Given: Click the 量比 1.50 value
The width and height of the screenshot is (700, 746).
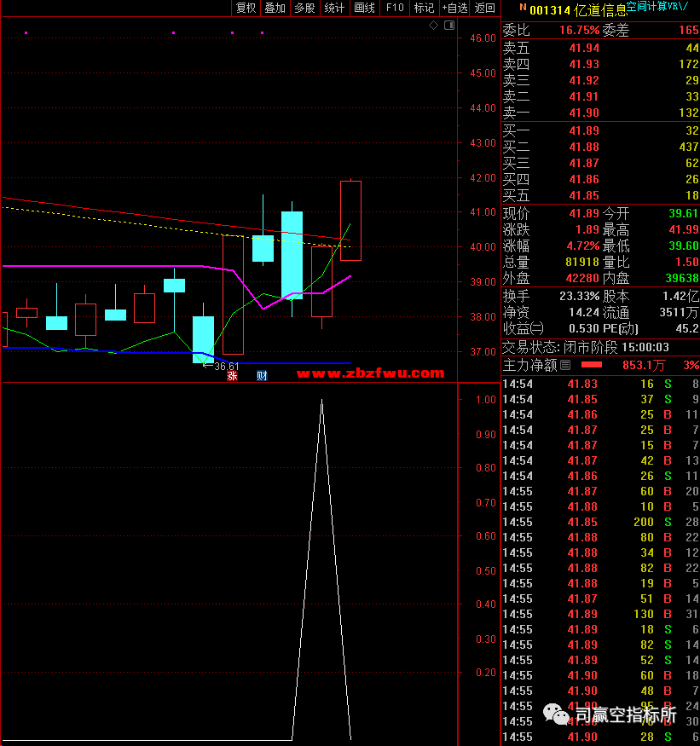Looking at the screenshot, I should [687, 262].
